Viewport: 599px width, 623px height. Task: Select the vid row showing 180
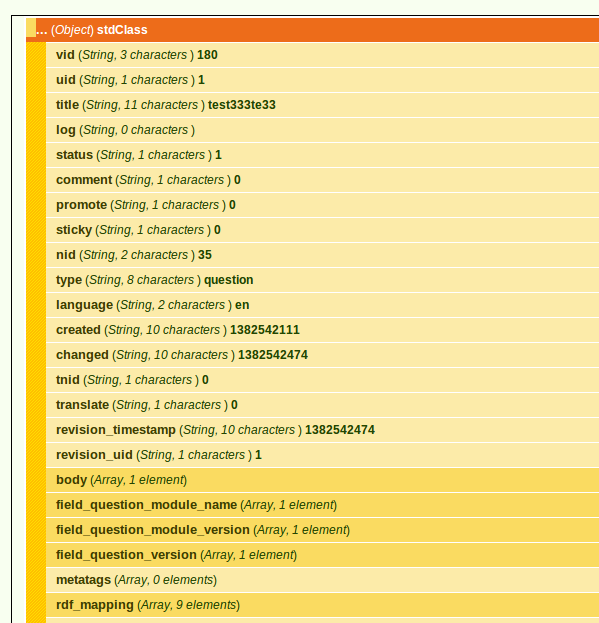tap(323, 55)
